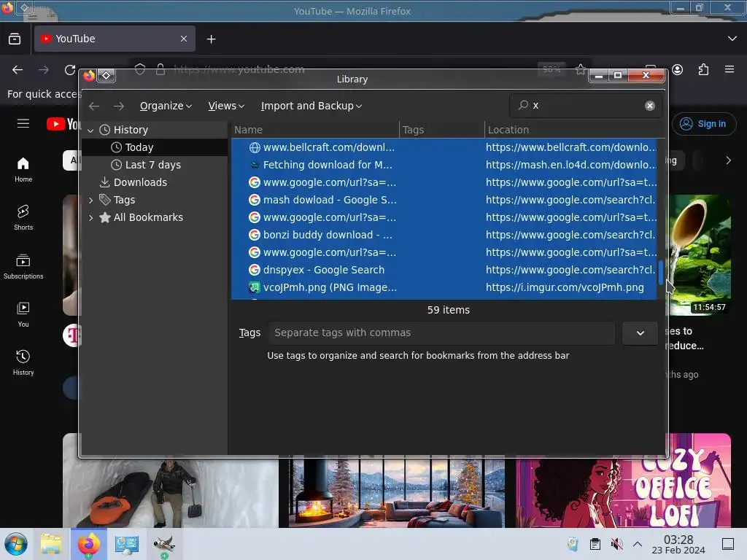
Task: Click the search magnifier icon in Library
Action: point(523,105)
